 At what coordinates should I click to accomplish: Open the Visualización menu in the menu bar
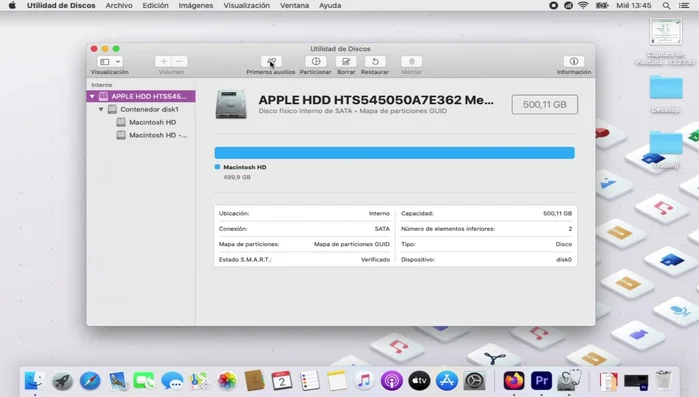coord(247,5)
